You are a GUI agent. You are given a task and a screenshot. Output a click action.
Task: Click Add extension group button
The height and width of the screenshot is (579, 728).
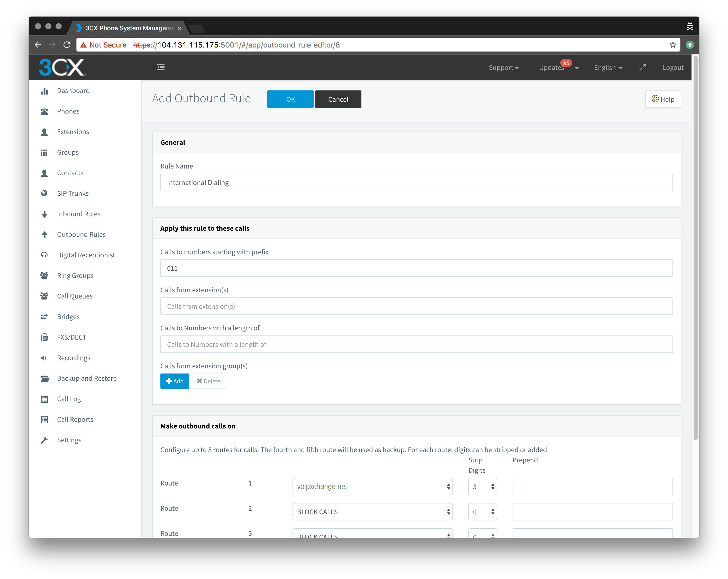point(175,381)
